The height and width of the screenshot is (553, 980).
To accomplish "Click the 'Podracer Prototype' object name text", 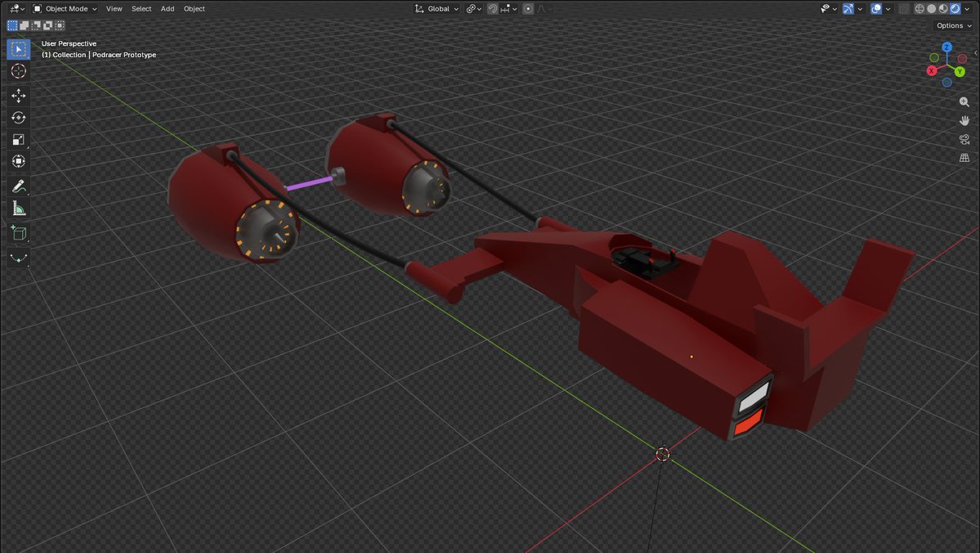I will point(124,55).
